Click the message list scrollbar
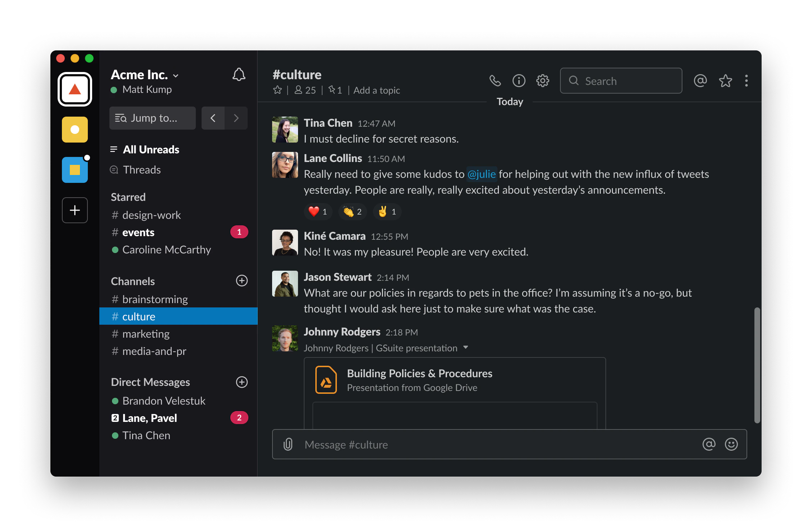812x527 pixels. point(757,365)
